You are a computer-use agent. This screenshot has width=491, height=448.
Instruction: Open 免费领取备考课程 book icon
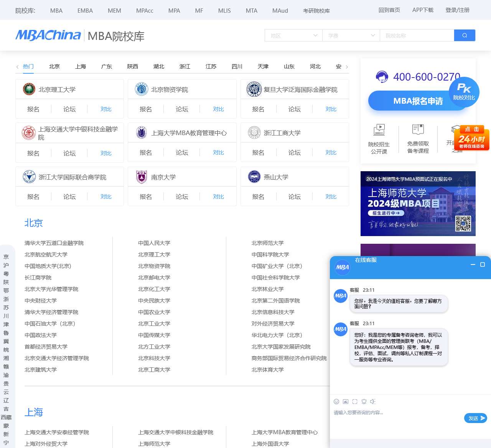[x=418, y=129]
